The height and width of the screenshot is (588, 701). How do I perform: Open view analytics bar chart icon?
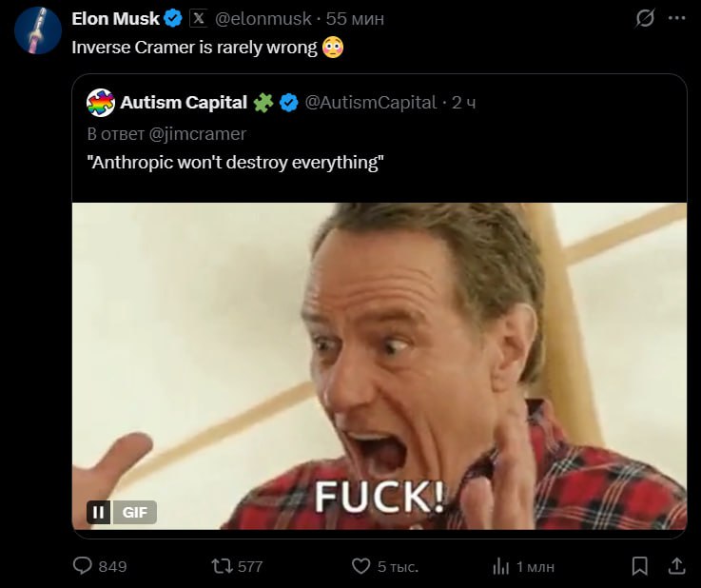coord(501,566)
